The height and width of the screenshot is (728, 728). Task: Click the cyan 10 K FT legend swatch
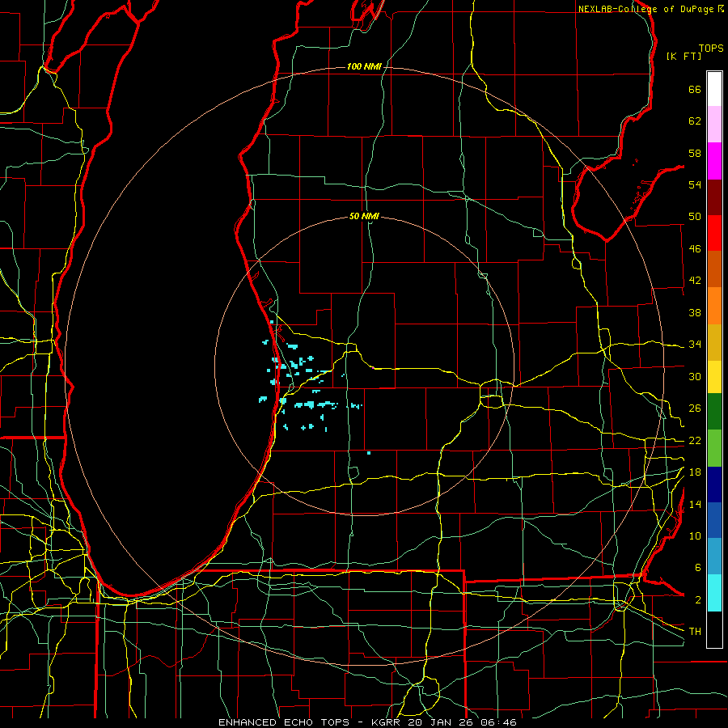point(714,593)
